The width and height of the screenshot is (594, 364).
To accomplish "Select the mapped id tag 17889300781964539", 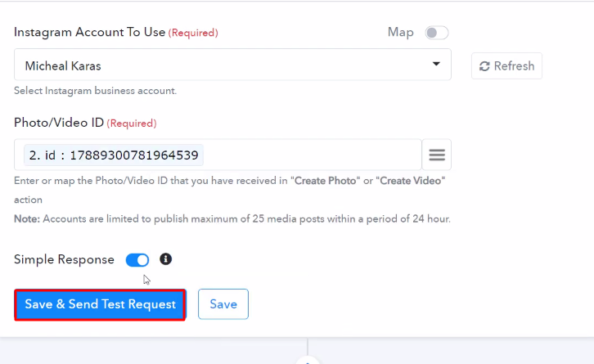I will coord(114,155).
